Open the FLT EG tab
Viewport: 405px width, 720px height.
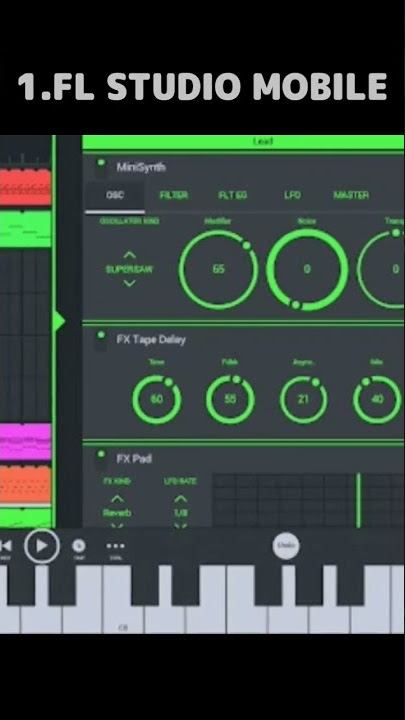tap(232, 196)
